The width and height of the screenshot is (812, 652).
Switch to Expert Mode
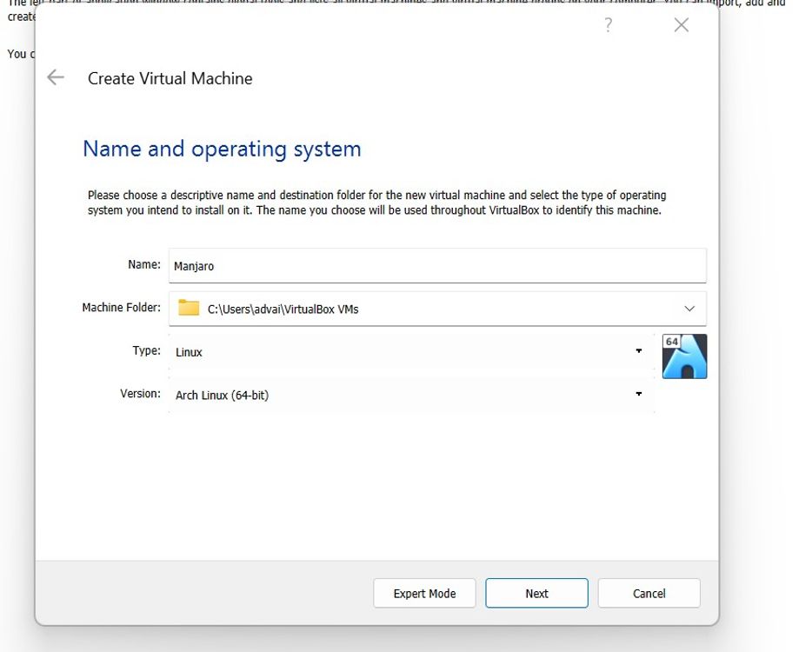tap(424, 593)
